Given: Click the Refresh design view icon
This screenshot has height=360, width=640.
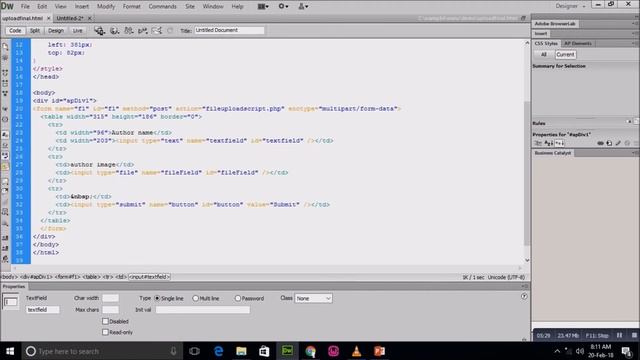Looking at the screenshot, I should pyautogui.click(x=170, y=31).
